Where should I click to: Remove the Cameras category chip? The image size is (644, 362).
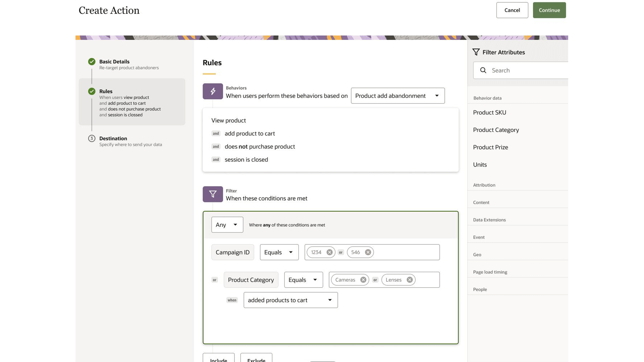tap(363, 280)
